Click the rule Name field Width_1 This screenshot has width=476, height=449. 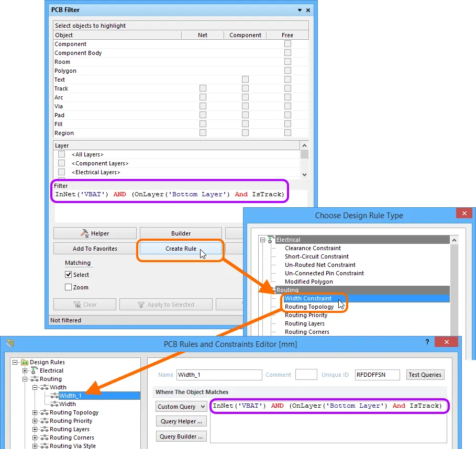click(219, 375)
